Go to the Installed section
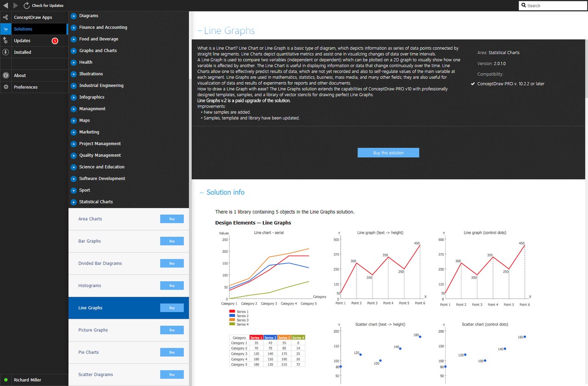The height and width of the screenshot is (386, 588). pos(34,52)
